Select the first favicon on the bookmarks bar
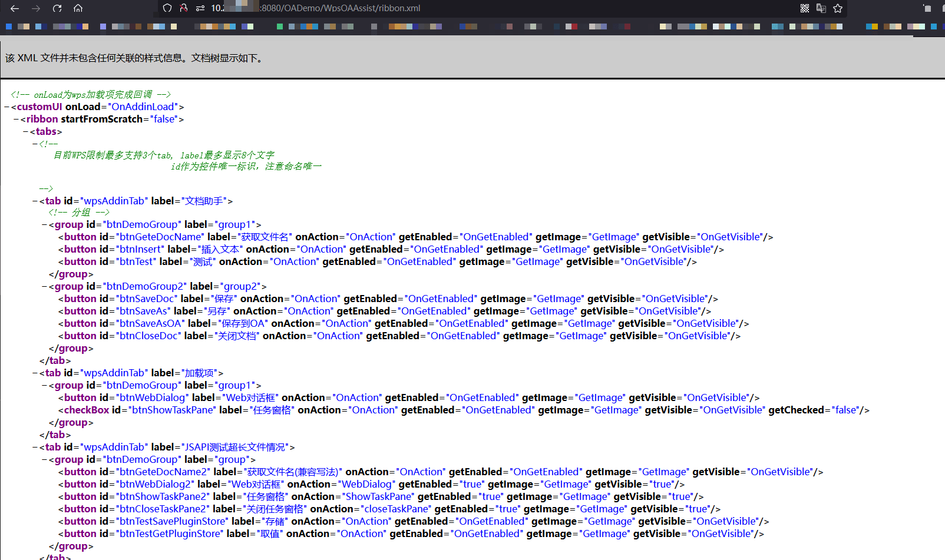The height and width of the screenshot is (560, 945). click(8, 26)
